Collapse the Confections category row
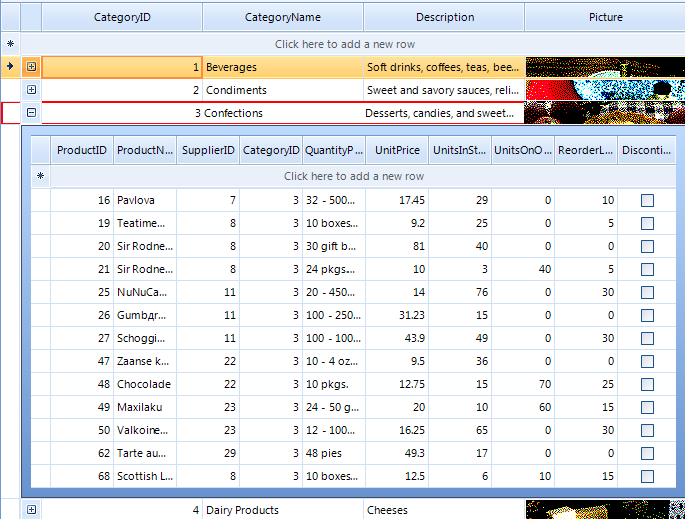This screenshot has width=685, height=519. pyautogui.click(x=31, y=113)
